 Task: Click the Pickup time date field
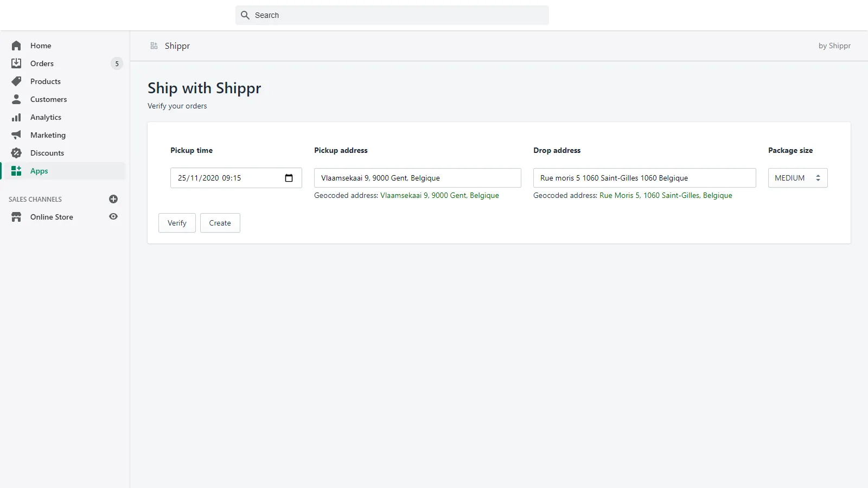pyautogui.click(x=236, y=178)
